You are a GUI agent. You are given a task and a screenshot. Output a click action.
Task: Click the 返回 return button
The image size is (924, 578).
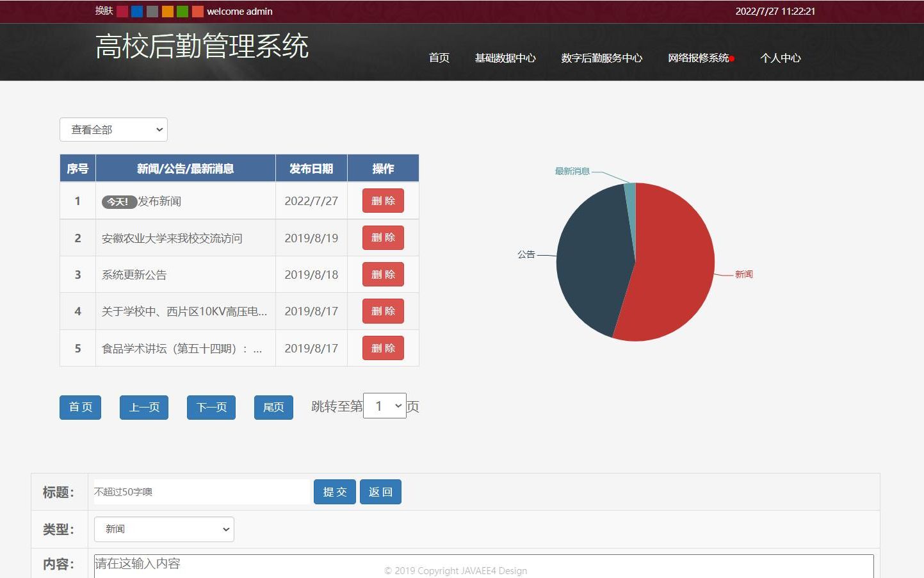click(x=380, y=491)
